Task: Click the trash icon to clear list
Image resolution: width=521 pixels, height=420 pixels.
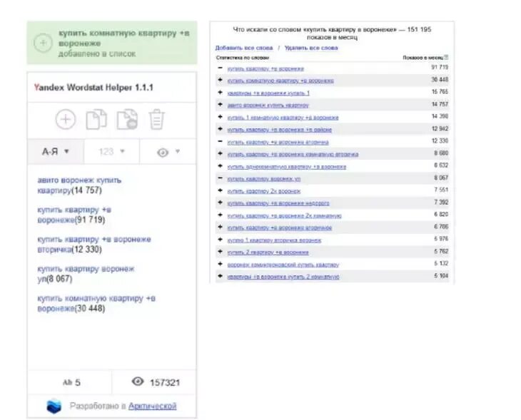Action: (156, 119)
